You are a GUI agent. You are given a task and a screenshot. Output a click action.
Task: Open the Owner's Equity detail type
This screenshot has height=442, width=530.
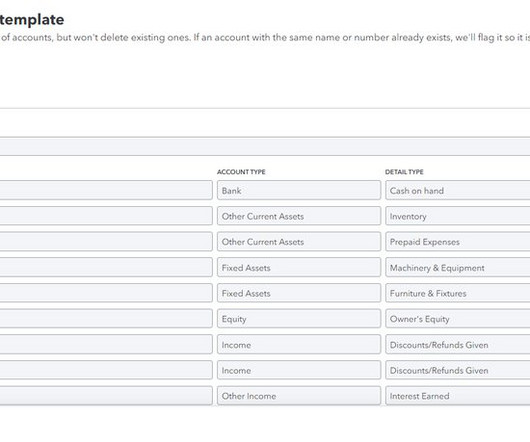[x=458, y=319]
